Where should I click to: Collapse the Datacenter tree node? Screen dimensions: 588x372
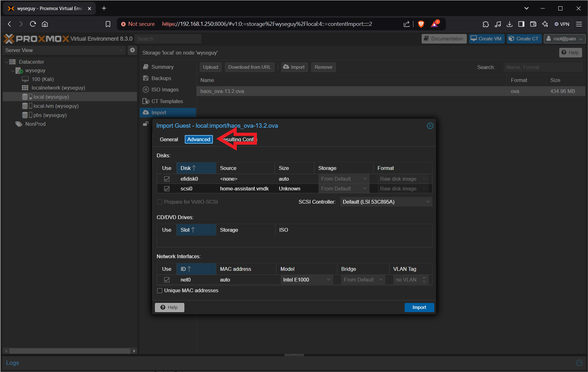[7, 62]
